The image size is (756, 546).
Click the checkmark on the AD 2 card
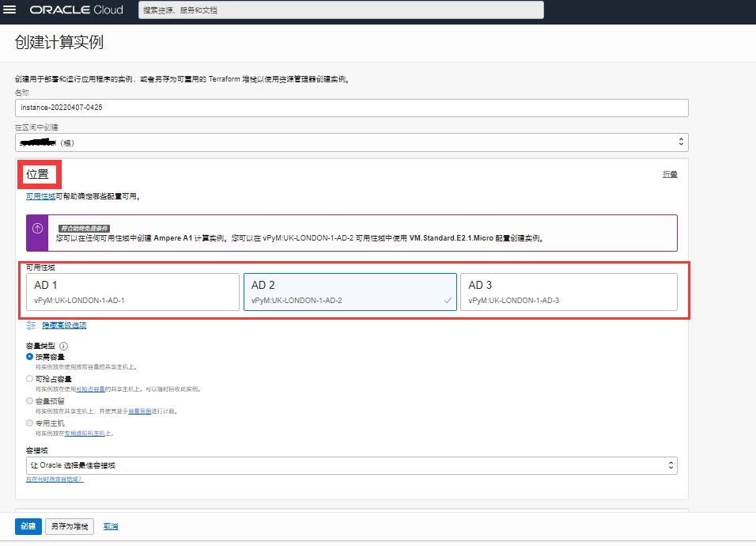[x=448, y=301]
